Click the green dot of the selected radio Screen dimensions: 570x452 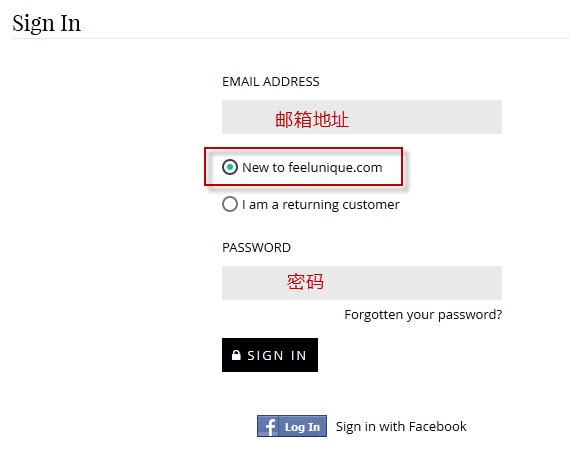(230, 167)
